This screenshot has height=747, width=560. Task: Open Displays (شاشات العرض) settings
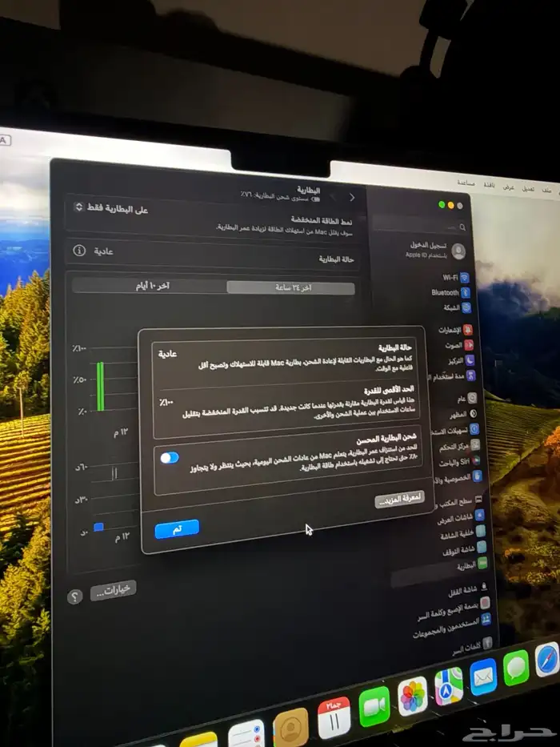[x=461, y=516]
